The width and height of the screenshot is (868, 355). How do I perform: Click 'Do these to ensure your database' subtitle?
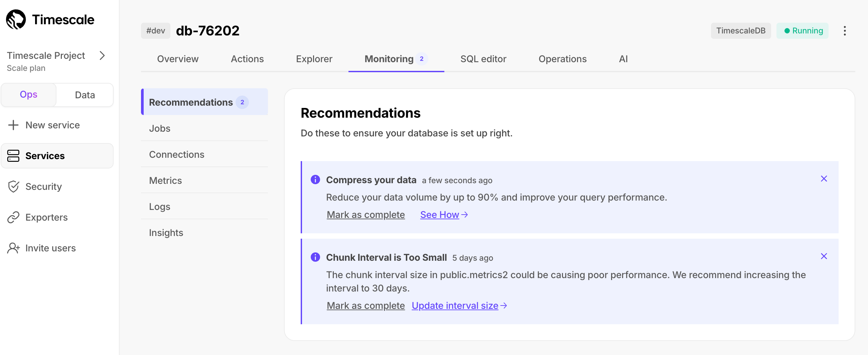click(406, 133)
